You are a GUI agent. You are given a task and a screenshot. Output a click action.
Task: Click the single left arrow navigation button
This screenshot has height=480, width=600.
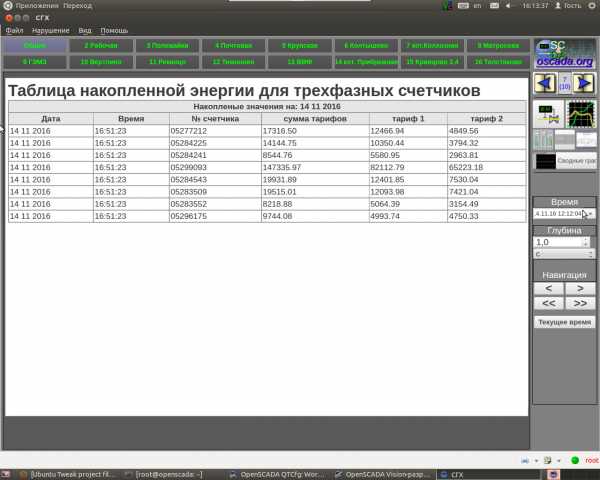coord(548,288)
